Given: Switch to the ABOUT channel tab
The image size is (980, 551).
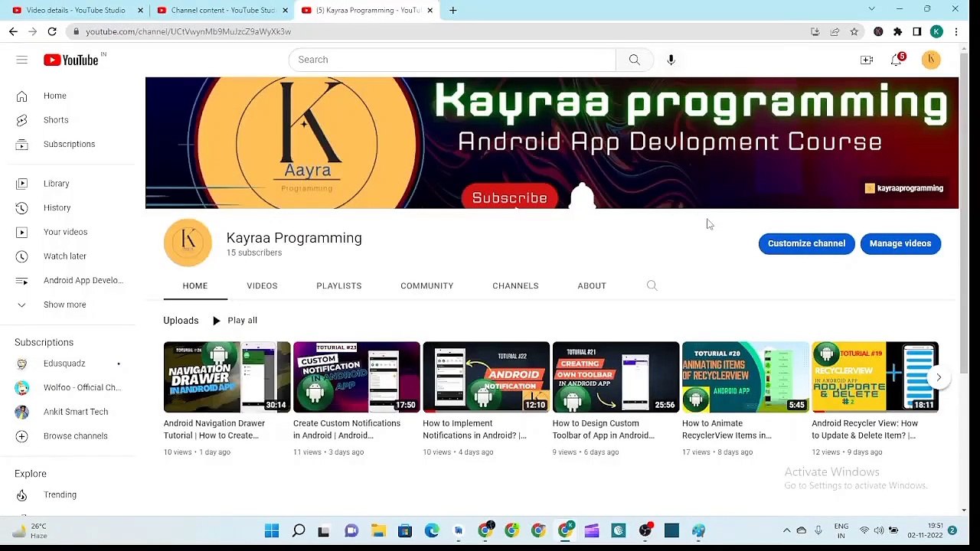Looking at the screenshot, I should coord(592,285).
